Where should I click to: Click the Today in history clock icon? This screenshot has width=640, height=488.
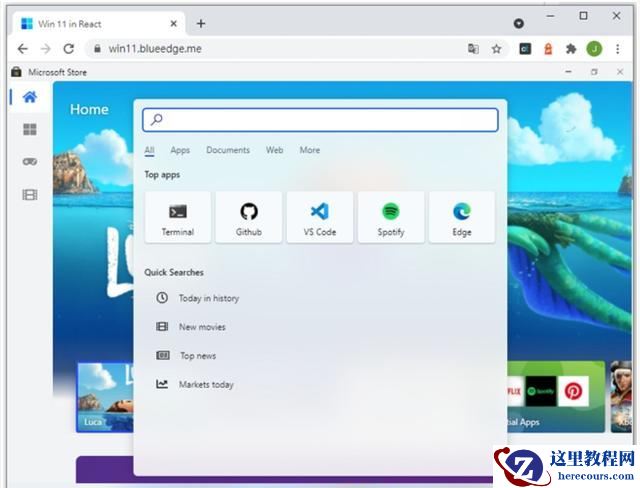[162, 297]
